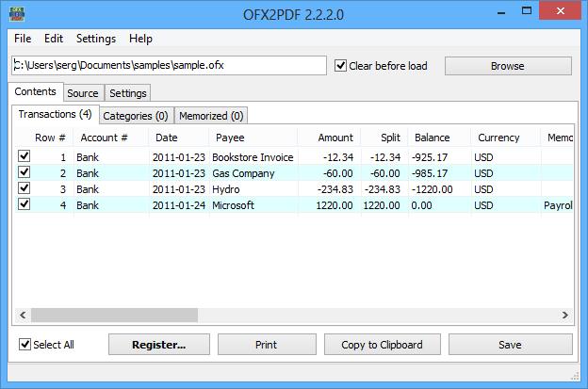The width and height of the screenshot is (588, 389).
Task: Select the Transactions (4) tab
Action: pos(55,114)
